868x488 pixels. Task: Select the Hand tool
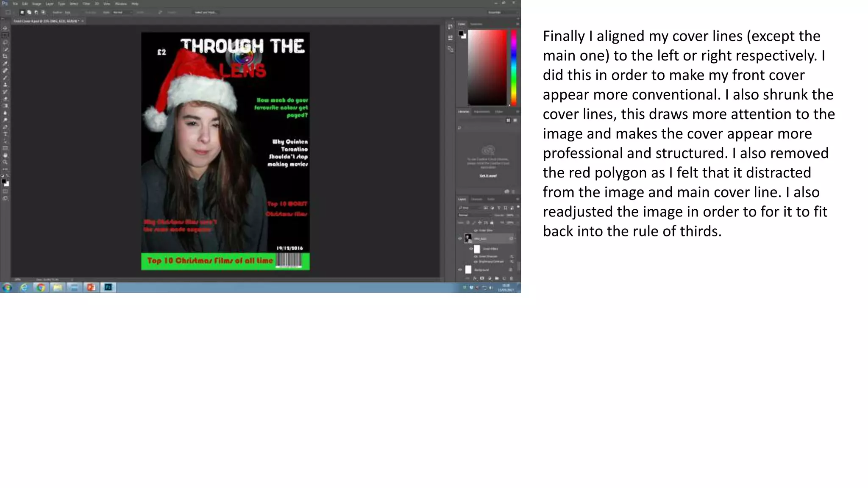click(5, 155)
